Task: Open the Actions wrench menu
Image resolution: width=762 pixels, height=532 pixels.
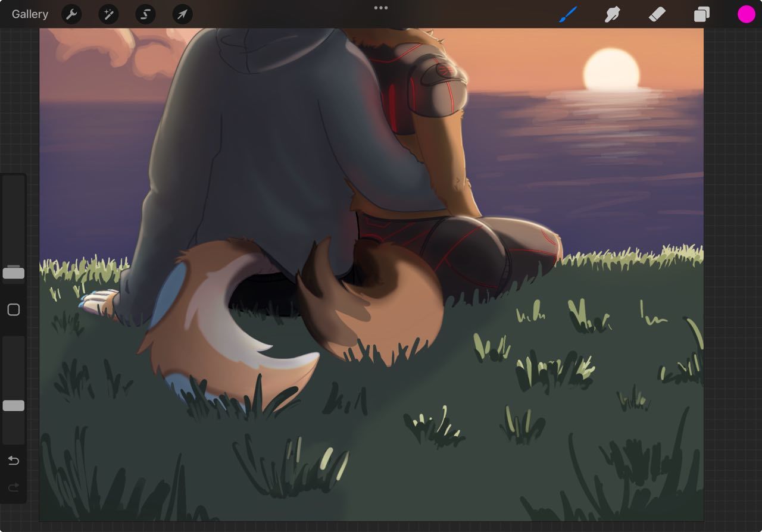Action: [72, 14]
